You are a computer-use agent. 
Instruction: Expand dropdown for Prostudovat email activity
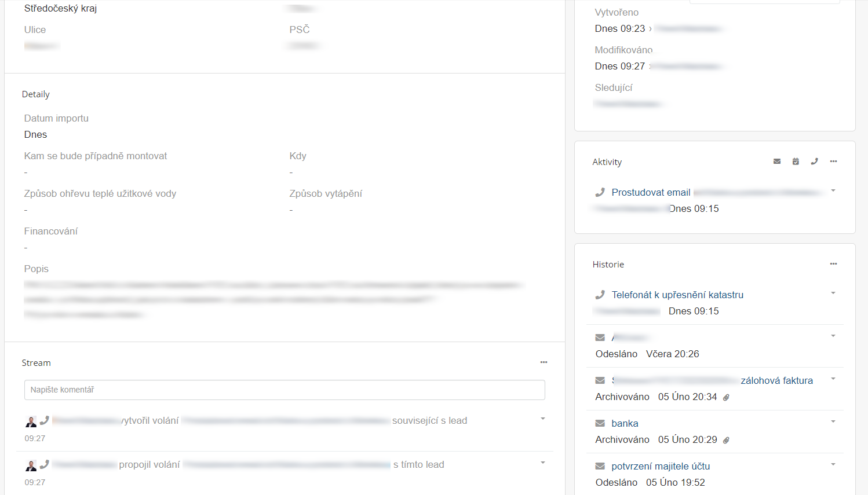833,190
